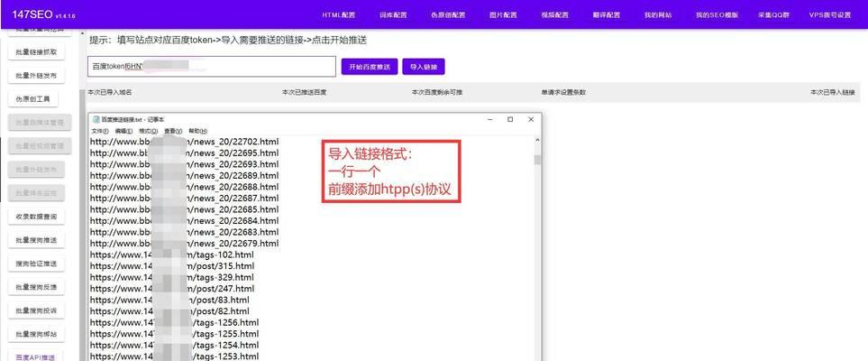
Task: Click the line ending post/83.html
Action: pos(169,300)
